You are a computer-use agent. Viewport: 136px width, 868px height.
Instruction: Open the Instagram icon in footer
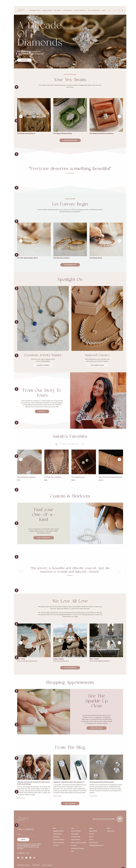(22, 858)
